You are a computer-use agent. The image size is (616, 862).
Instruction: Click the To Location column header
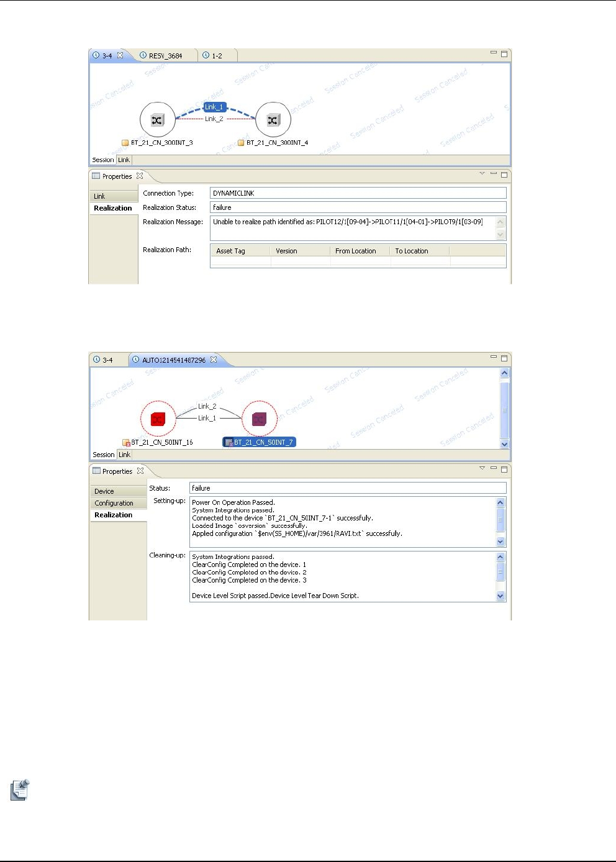pyautogui.click(x=420, y=251)
